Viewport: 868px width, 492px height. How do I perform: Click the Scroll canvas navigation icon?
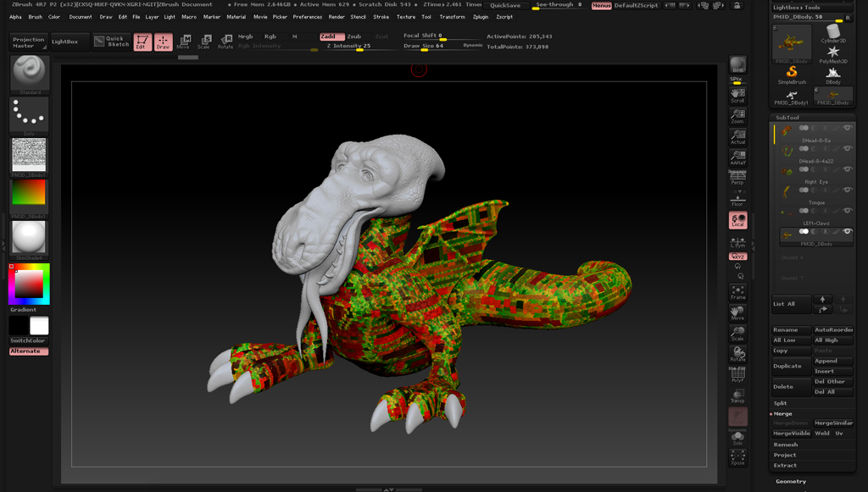(738, 95)
